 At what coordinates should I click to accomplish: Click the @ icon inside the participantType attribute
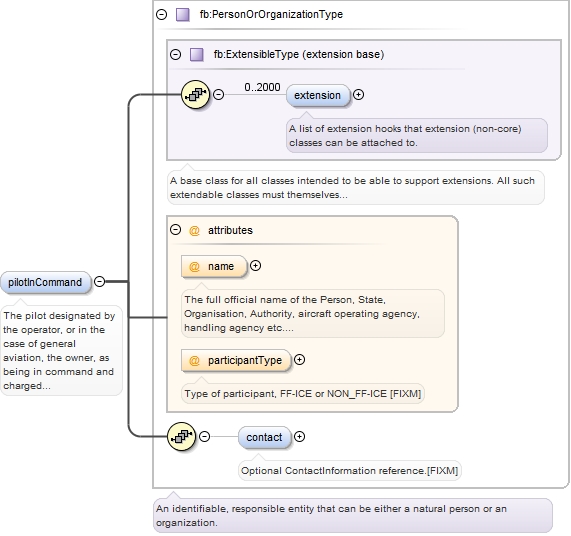(194, 360)
